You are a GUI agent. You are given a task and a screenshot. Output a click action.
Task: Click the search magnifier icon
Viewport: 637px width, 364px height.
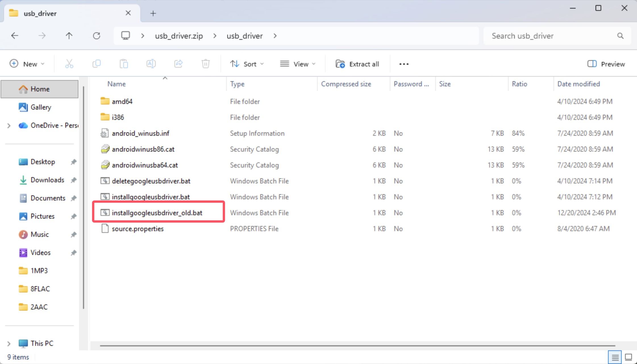pyautogui.click(x=621, y=36)
